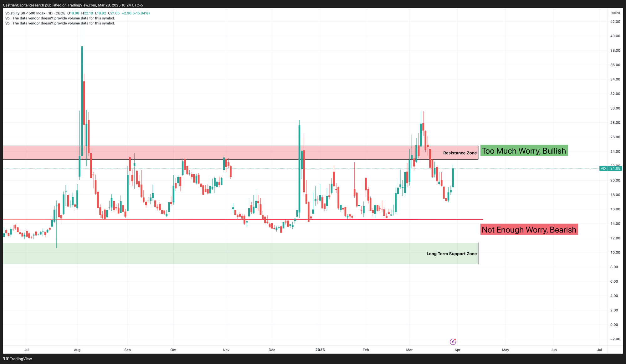Click the 42.00 level on price scale

pos(615,22)
